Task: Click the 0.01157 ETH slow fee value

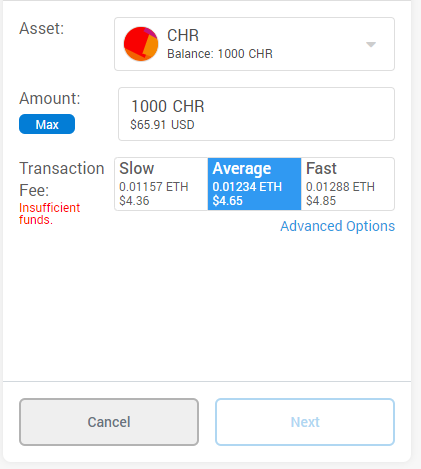Action: pos(154,187)
